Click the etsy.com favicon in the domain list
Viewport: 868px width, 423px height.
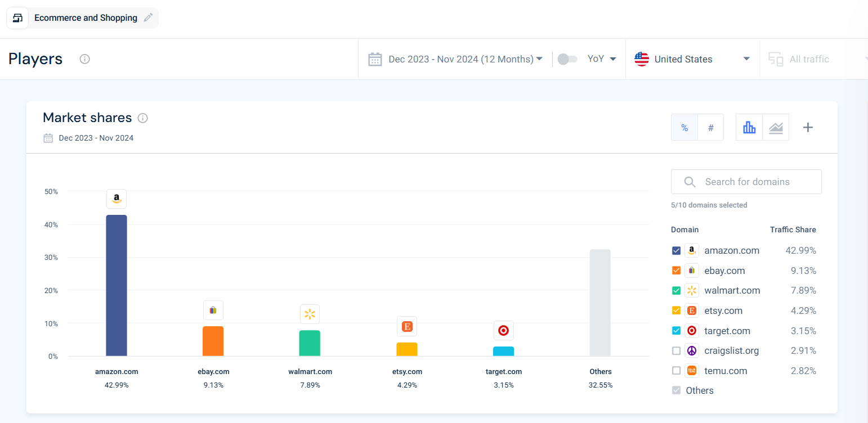point(692,310)
